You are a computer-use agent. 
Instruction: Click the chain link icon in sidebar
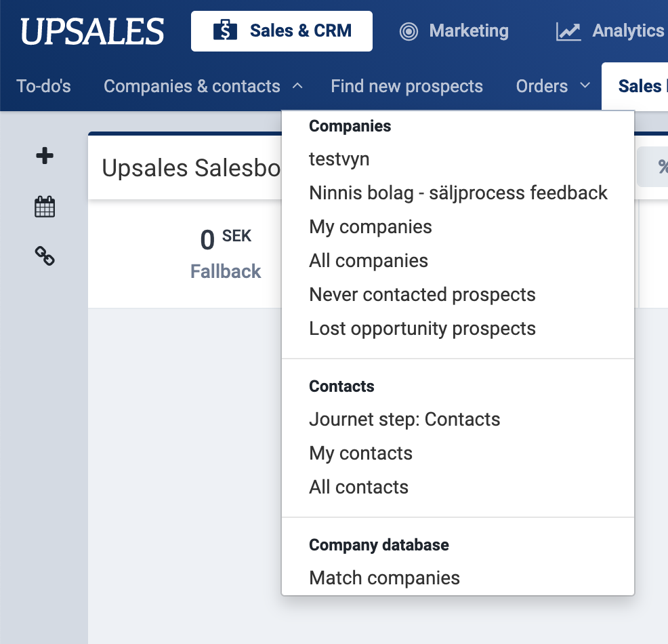45,256
